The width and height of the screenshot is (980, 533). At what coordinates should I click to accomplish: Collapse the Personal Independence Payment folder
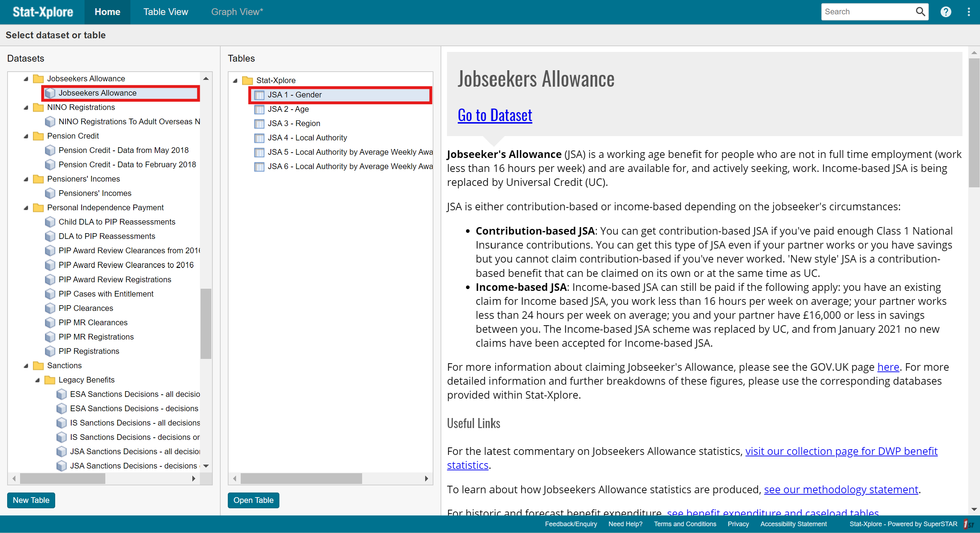click(26, 208)
